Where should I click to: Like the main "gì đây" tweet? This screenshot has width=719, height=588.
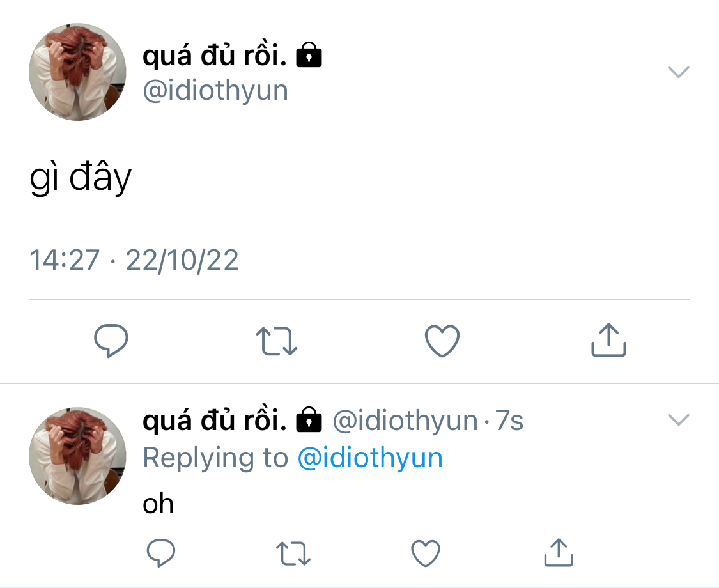point(442,341)
